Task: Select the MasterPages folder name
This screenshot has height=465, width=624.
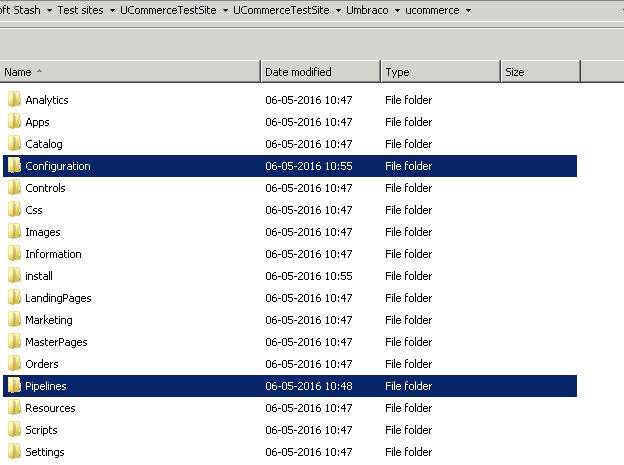Action: pos(57,342)
